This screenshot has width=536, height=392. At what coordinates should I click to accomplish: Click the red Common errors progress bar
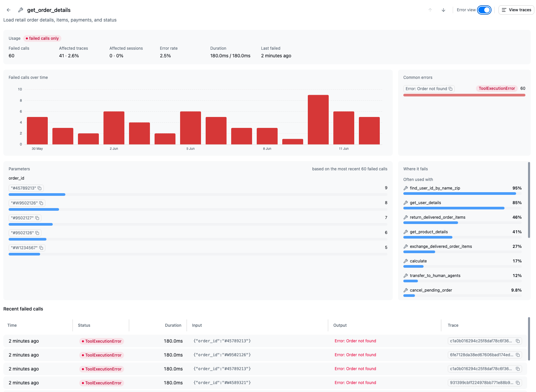[464, 95]
